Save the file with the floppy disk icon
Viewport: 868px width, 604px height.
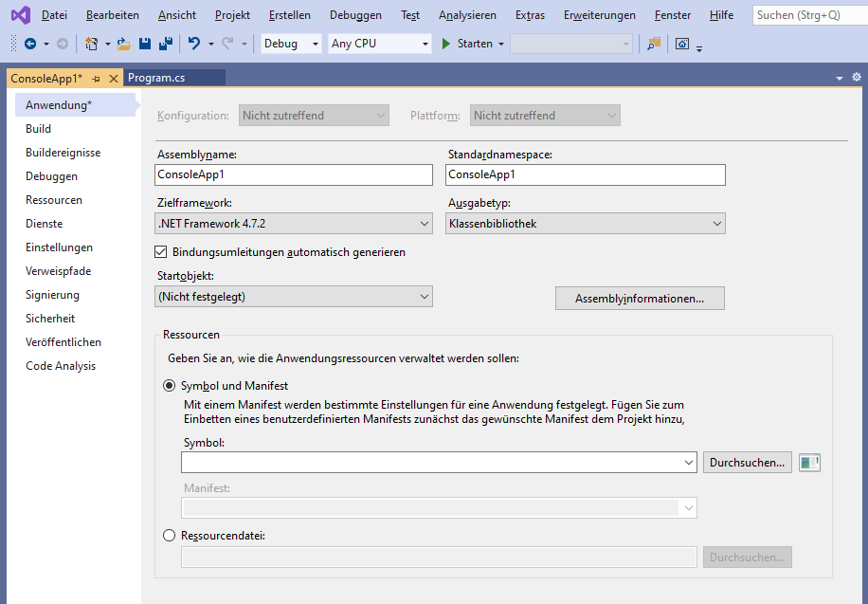144,44
